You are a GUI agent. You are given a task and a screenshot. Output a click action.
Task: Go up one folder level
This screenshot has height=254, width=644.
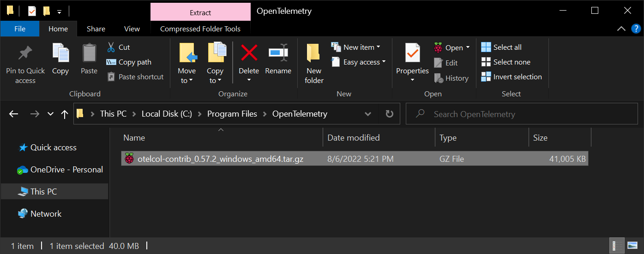65,114
